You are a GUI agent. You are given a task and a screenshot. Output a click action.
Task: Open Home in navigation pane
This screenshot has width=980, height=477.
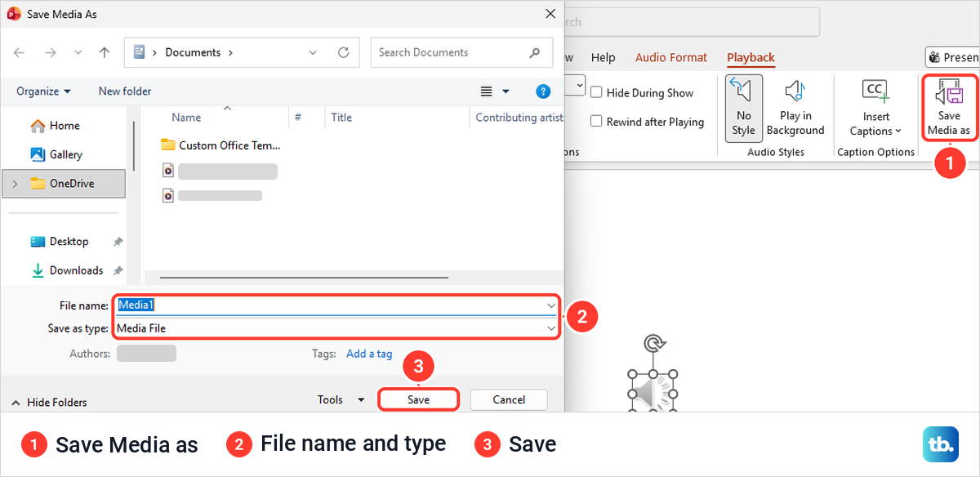pos(55,126)
